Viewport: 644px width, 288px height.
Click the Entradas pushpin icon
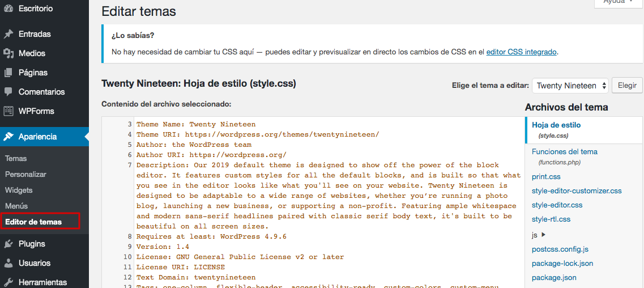pyautogui.click(x=8, y=34)
